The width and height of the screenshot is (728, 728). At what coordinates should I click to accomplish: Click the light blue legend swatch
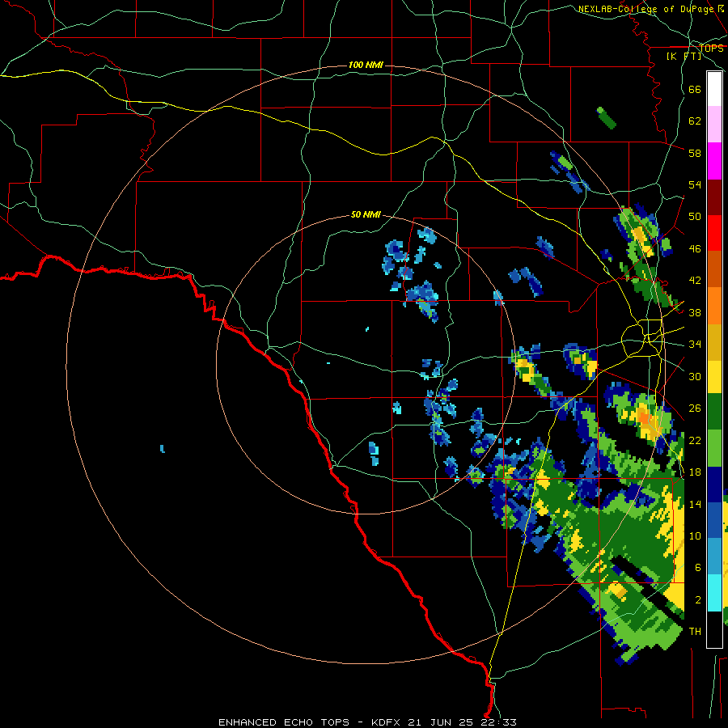pyautogui.click(x=714, y=557)
